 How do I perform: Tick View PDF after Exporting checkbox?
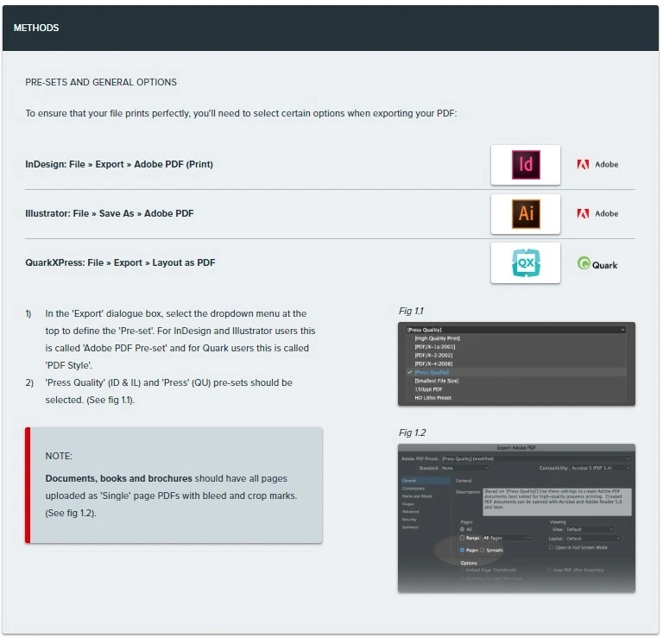[549, 570]
